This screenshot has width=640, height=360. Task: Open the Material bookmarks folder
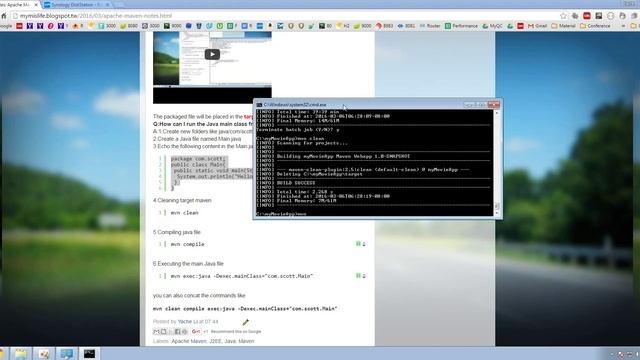click(x=563, y=26)
